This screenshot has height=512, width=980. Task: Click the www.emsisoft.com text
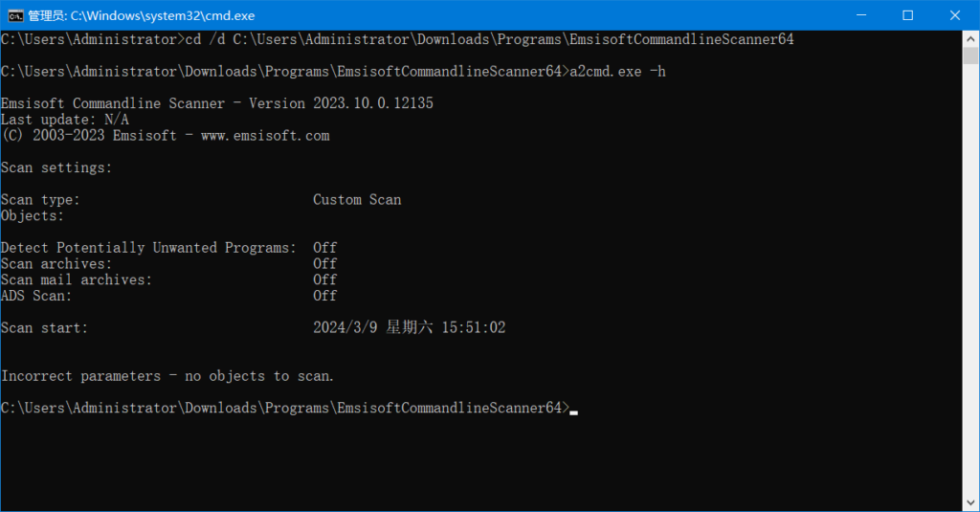[265, 136]
